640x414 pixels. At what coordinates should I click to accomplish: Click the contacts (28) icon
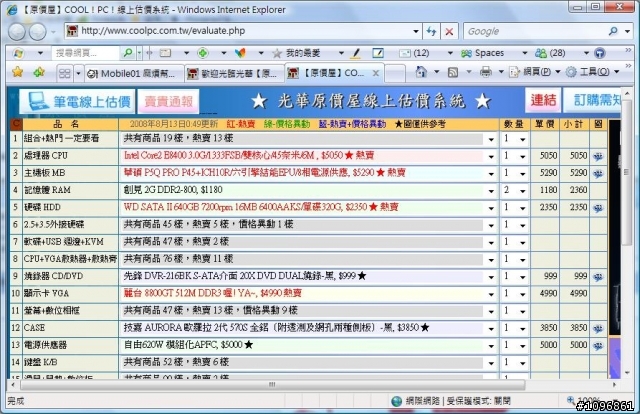(x=541, y=53)
